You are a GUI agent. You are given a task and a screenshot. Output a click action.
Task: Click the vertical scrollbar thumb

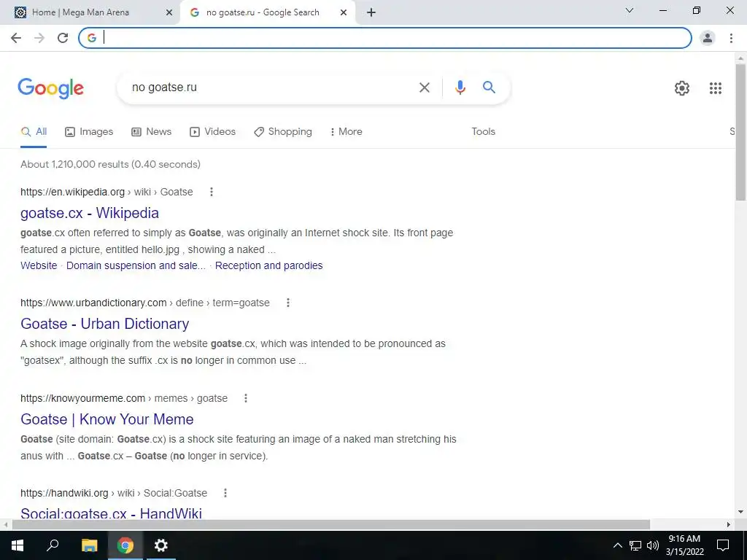[740, 133]
